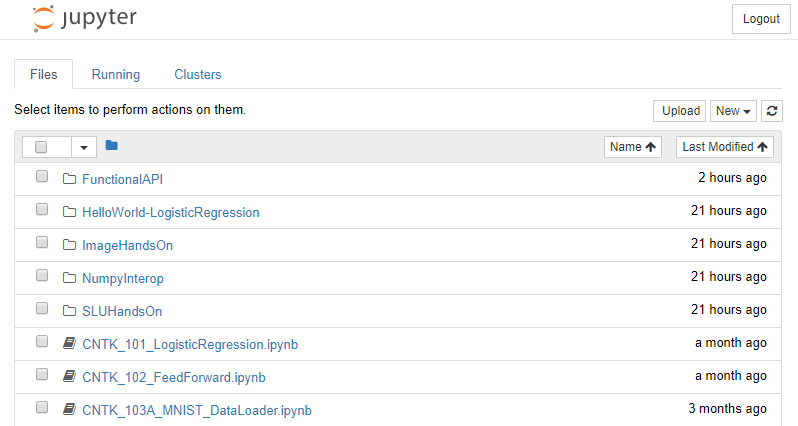The width and height of the screenshot is (798, 426).
Task: Click the FunctionalAPI folder icon
Action: tap(69, 179)
